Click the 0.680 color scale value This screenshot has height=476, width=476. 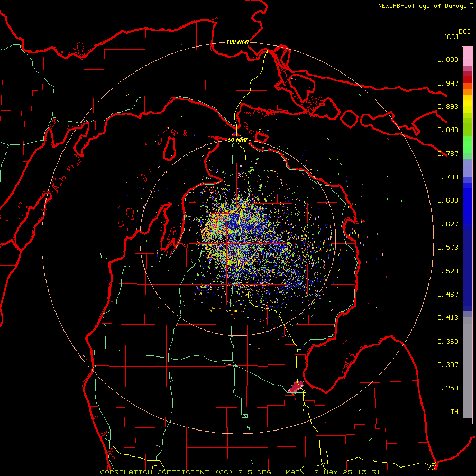click(448, 200)
